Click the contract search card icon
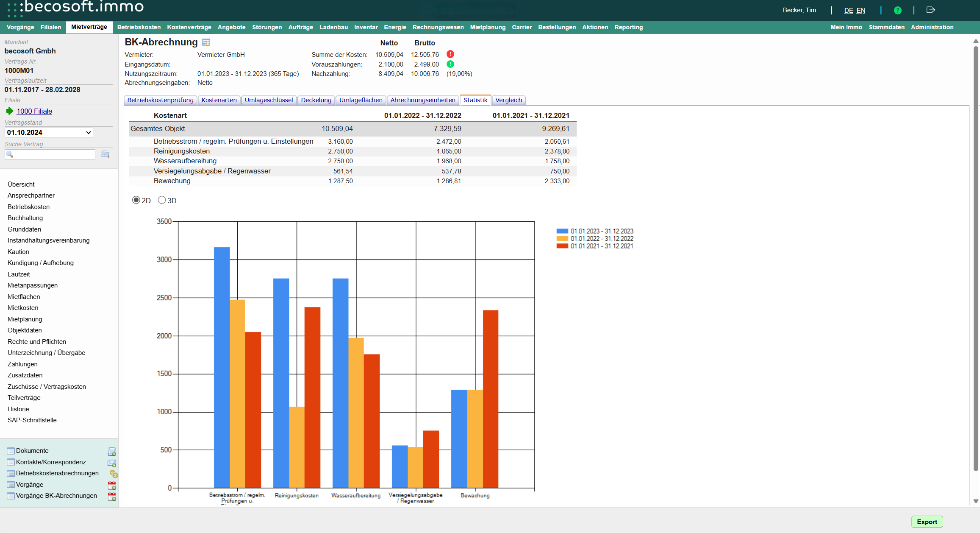980x533 pixels. tap(105, 154)
